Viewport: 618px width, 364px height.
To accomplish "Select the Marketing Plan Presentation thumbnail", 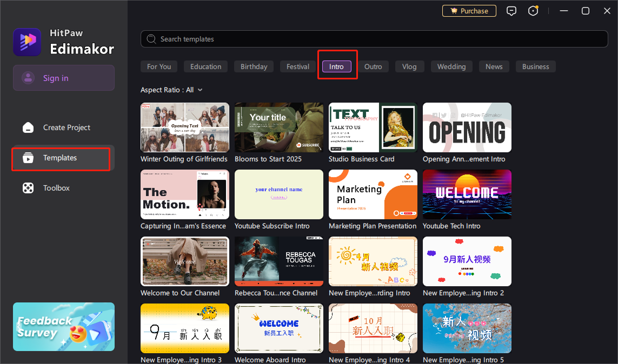I will coord(373,194).
